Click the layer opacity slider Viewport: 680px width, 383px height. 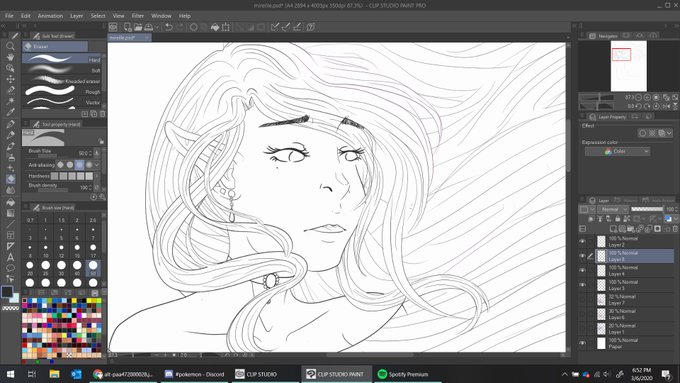[x=647, y=209]
